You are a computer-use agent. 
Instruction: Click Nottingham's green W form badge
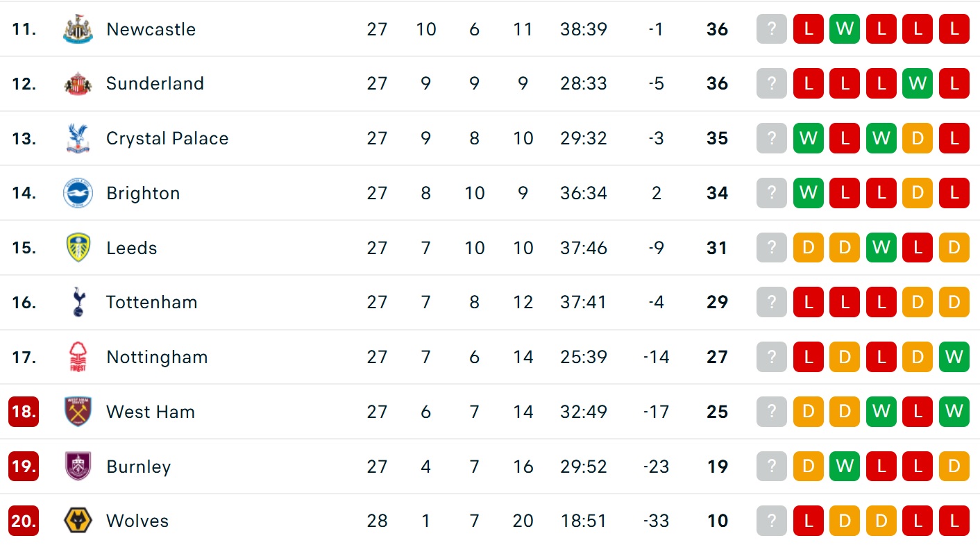[954, 357]
